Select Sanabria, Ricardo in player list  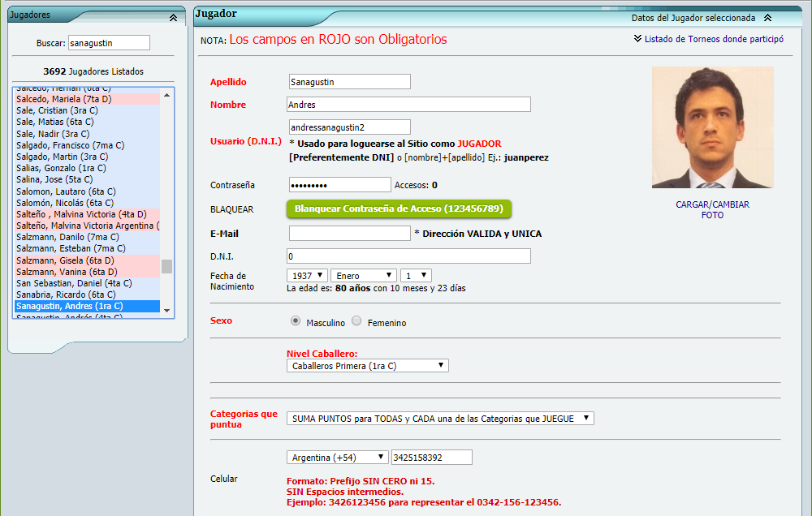(x=66, y=295)
